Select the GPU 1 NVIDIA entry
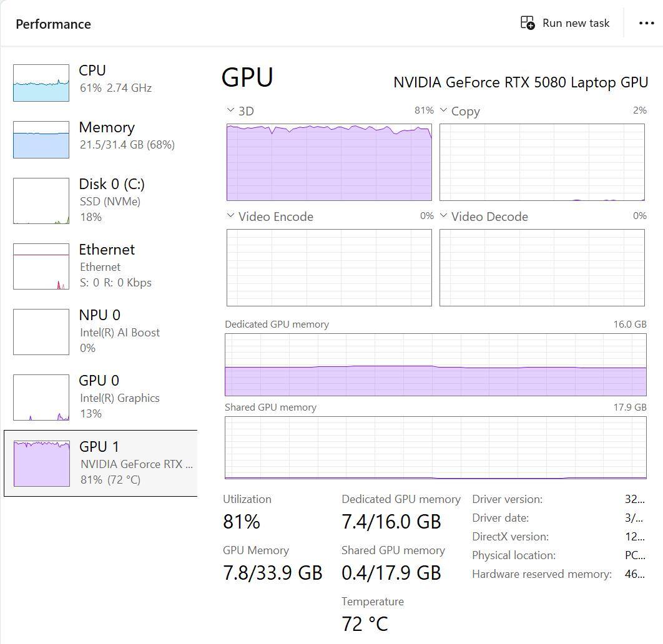 [x=100, y=462]
